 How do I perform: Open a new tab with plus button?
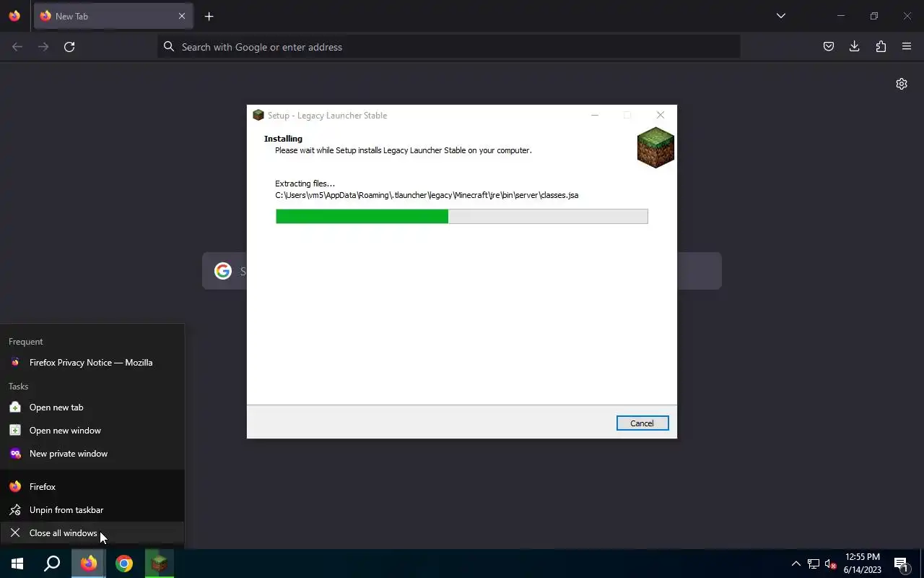click(209, 16)
